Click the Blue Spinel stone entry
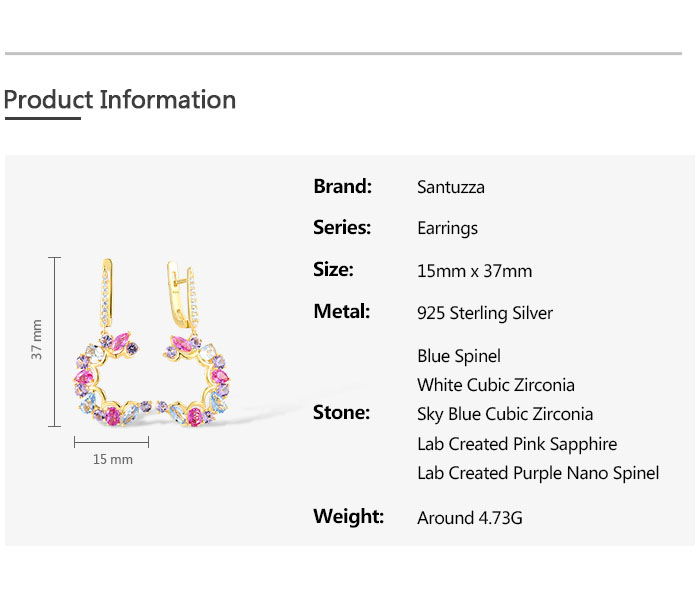 click(458, 356)
